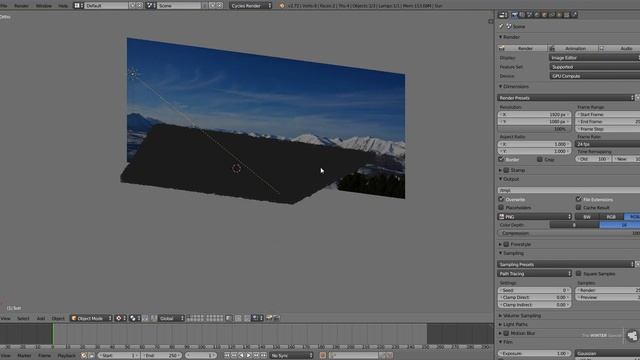Toggle the Cache Result checkbox
Viewport: 640px width, 360px height.
(578, 207)
